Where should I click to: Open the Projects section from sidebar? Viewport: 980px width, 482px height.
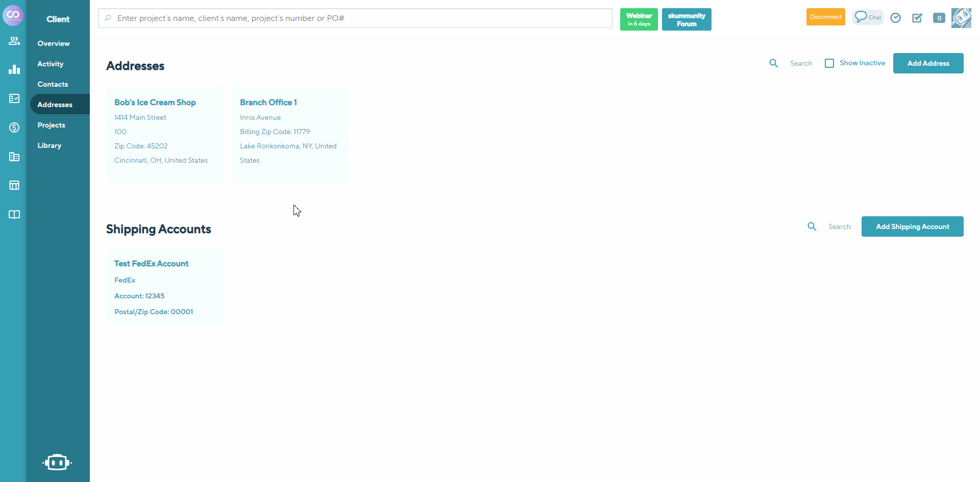(x=52, y=125)
